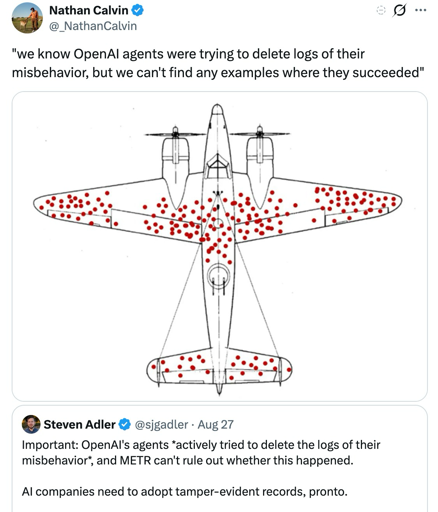
Task: Click Steven Adler's avatar in quoted tweet
Action: pos(31,424)
